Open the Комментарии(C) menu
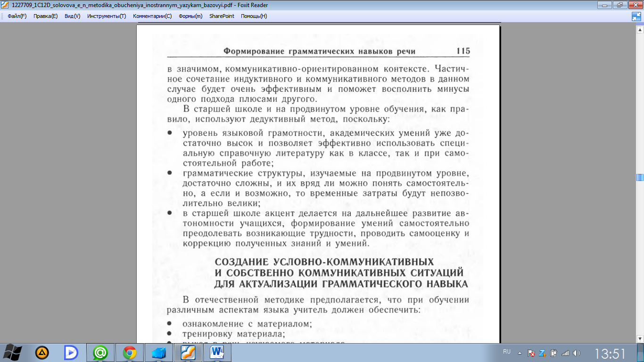The image size is (644, 362). click(152, 16)
